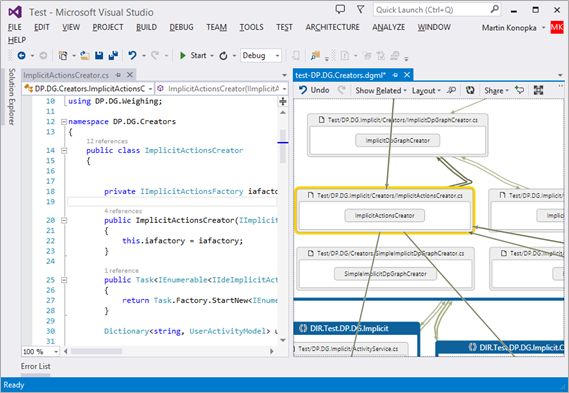This screenshot has height=393, width=569.
Task: Expand the Share dropdown in diagram toolbar
Action: (x=496, y=90)
